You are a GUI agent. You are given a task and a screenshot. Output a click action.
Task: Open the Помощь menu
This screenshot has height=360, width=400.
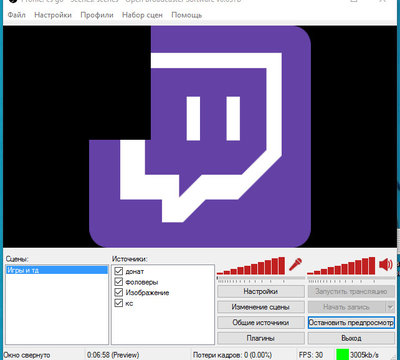point(187,15)
